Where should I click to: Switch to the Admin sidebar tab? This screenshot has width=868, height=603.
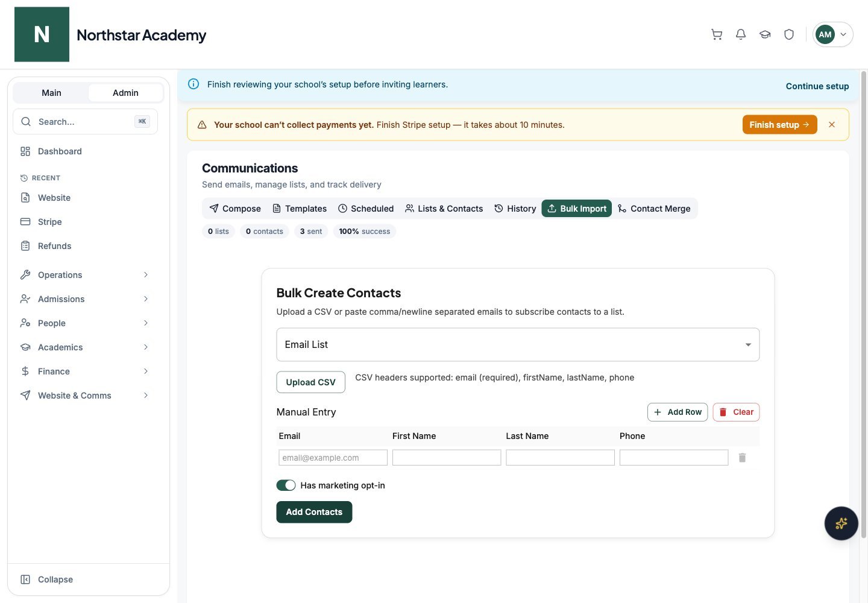tap(125, 93)
